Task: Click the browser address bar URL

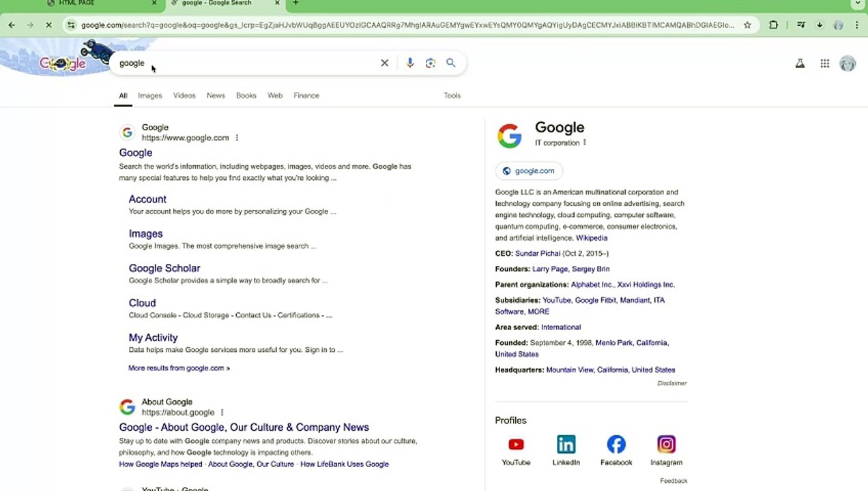Action: pyautogui.click(x=407, y=25)
